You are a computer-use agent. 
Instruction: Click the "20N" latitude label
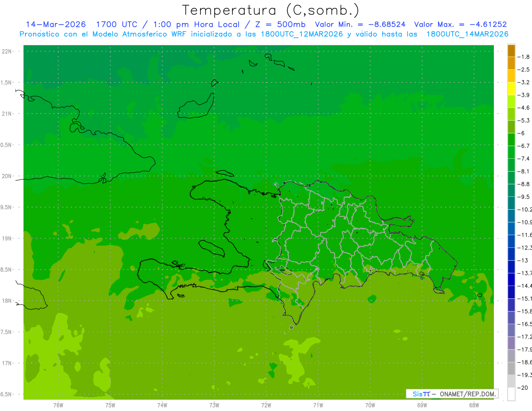click(7, 176)
